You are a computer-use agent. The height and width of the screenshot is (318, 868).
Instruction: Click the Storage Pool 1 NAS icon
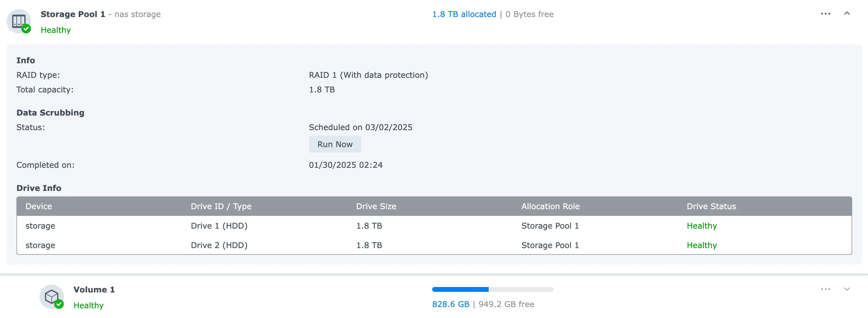click(19, 21)
